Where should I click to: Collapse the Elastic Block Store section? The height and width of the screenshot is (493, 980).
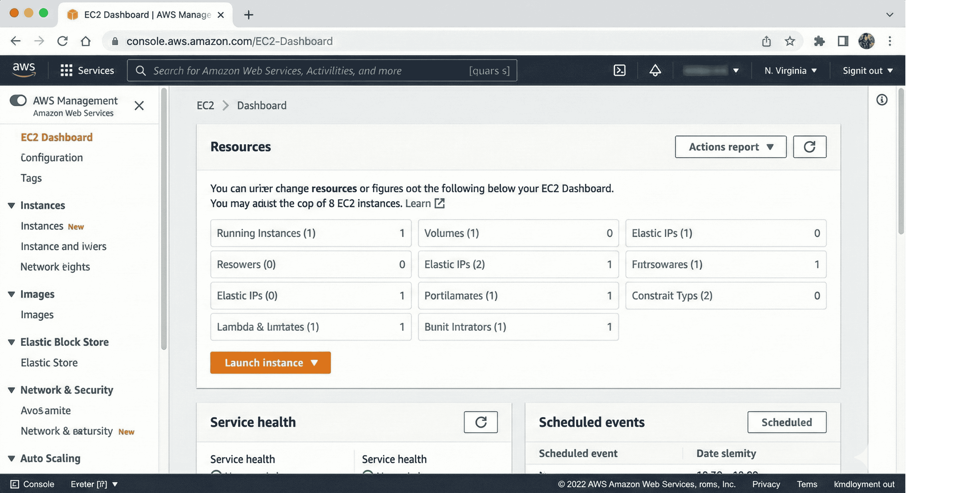tap(11, 342)
